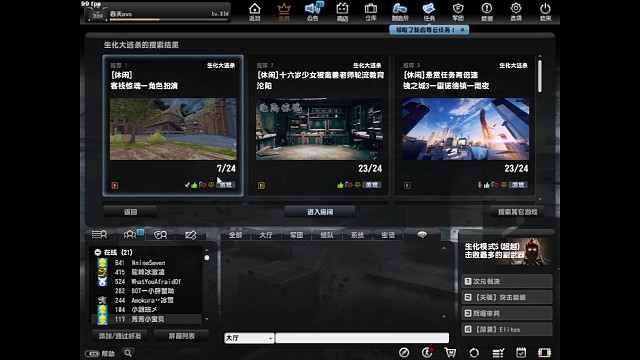Click the shopping cart icon in bottom bar
This screenshot has width=640, height=360.
point(451,353)
